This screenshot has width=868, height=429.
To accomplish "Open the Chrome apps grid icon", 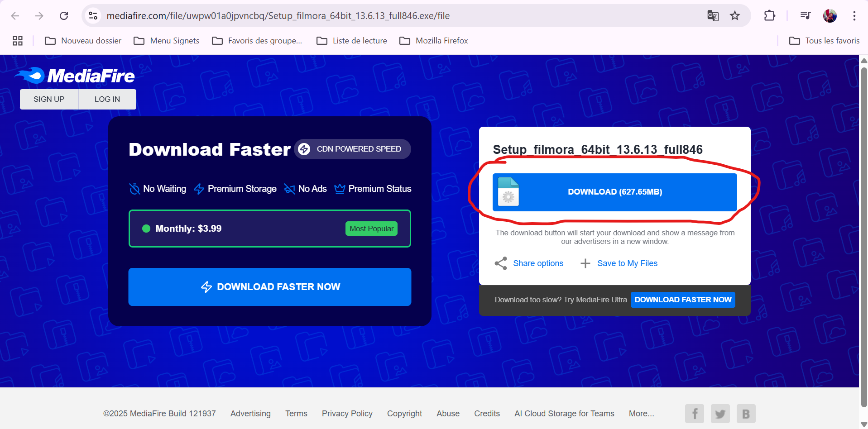I will [x=18, y=41].
